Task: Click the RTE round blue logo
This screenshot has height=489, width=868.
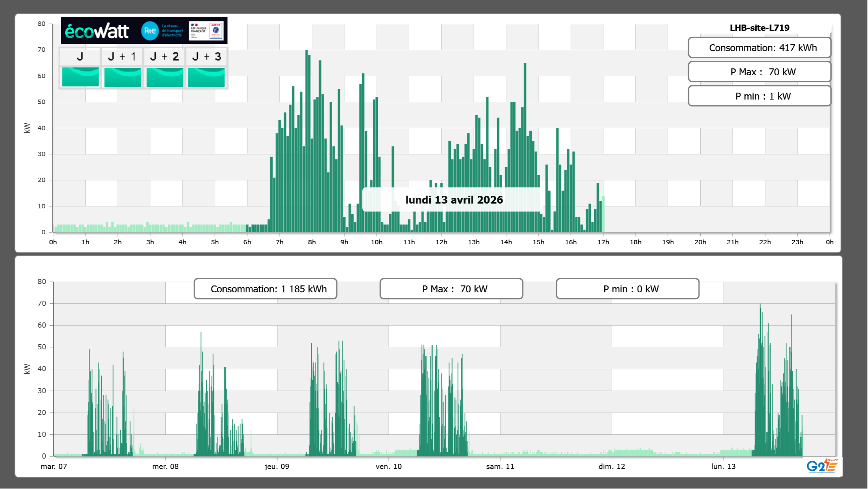Action: (x=150, y=31)
